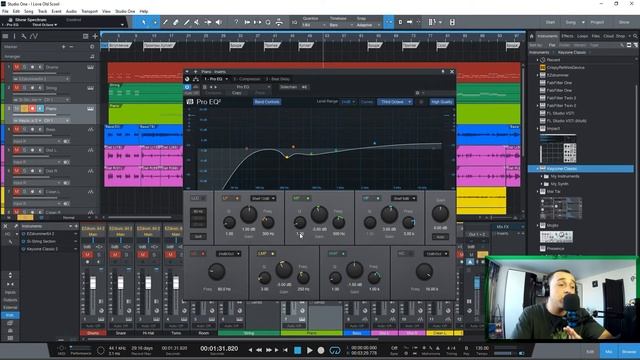This screenshot has width=640, height=360.
Task: Start playback with the Play button
Action: [309, 350]
